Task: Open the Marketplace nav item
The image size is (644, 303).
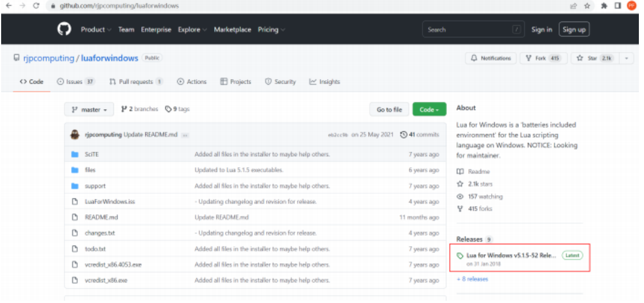Action: 232,30
